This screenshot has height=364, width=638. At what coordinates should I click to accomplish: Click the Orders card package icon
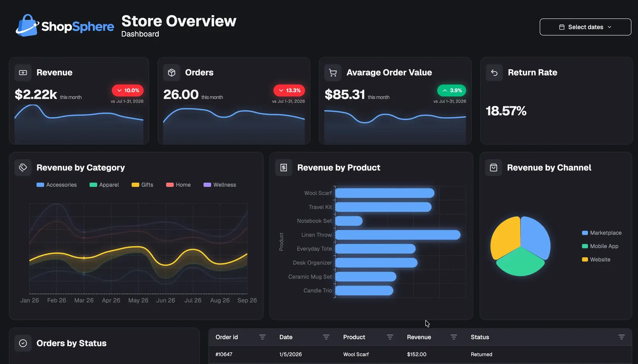[x=171, y=72]
